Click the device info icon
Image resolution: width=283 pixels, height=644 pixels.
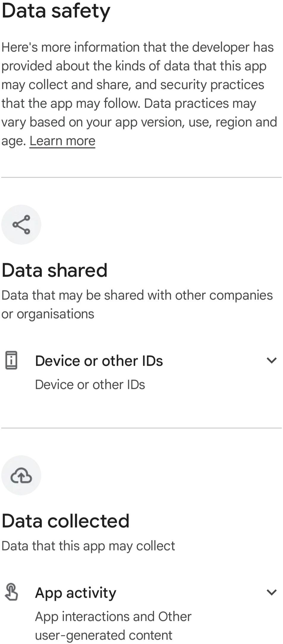click(x=11, y=360)
